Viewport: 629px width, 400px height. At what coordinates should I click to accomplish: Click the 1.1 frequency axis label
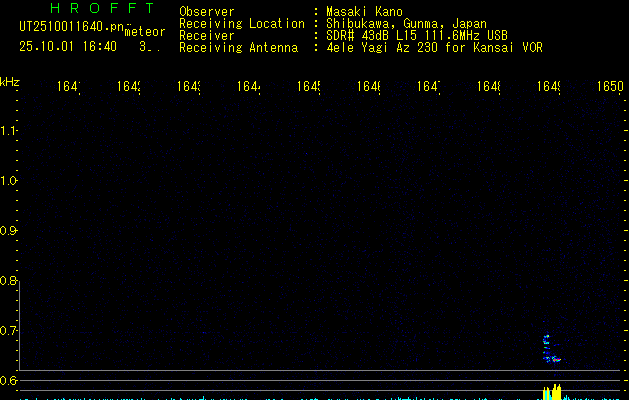click(x=8, y=130)
